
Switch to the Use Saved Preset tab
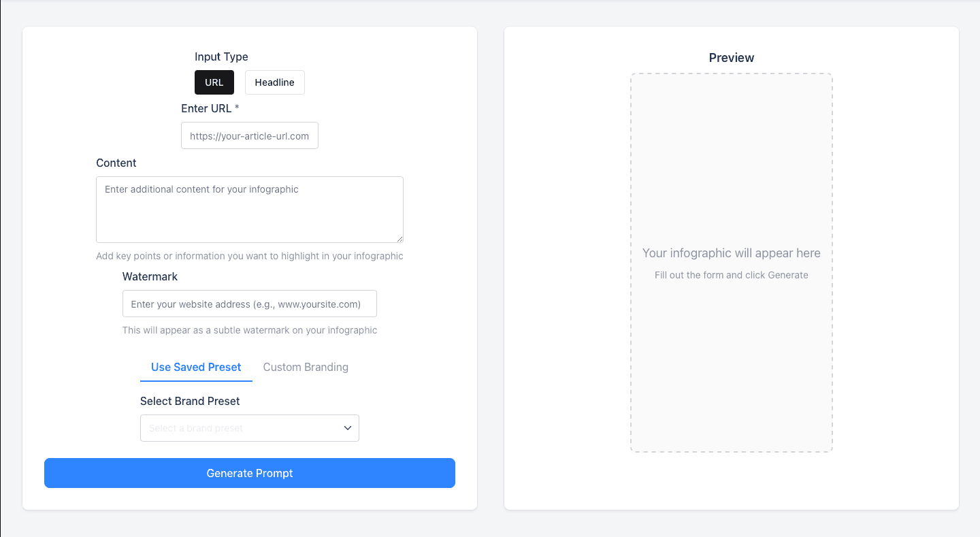196,367
